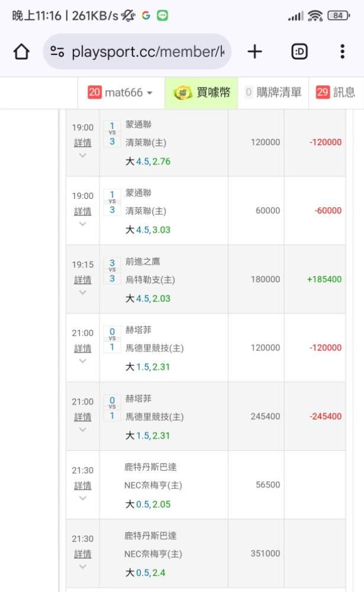Image resolution: width=364 pixels, height=592 pixels.
Task: Open the browser three-dot menu
Action: pos(342,52)
